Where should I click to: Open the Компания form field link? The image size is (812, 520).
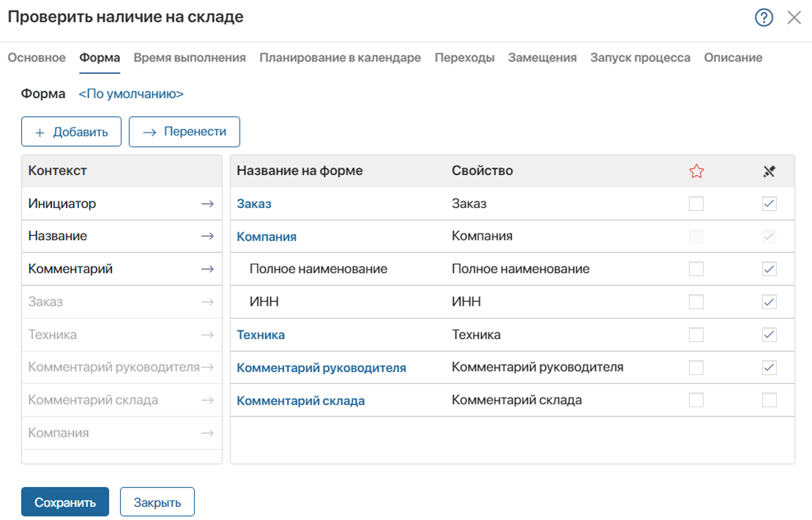point(267,237)
